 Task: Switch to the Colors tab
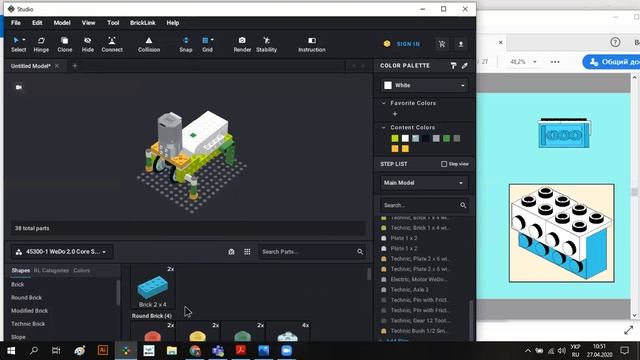click(81, 270)
